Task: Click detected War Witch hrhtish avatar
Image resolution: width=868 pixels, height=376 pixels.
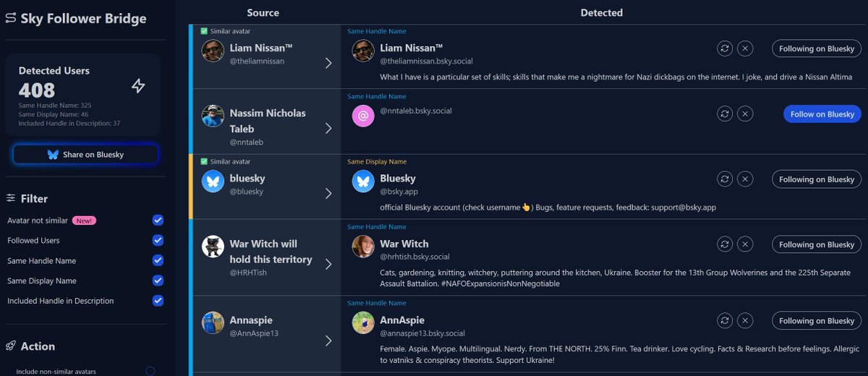Action: click(363, 247)
